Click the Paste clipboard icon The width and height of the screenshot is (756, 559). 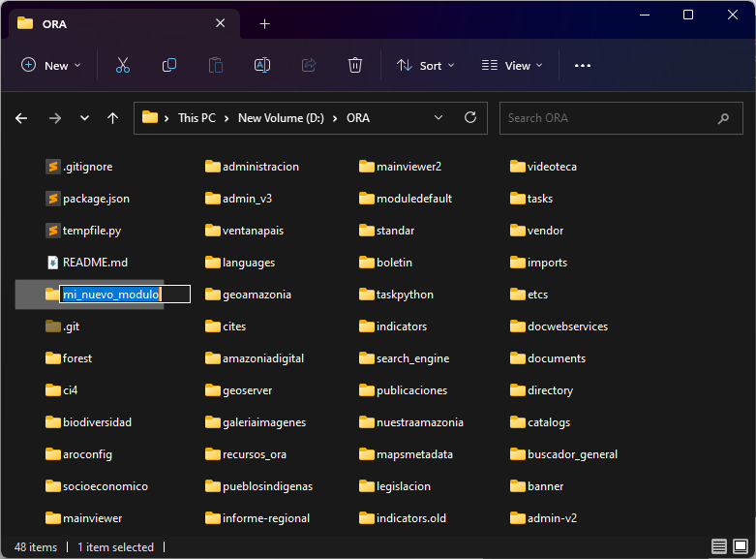(x=216, y=65)
